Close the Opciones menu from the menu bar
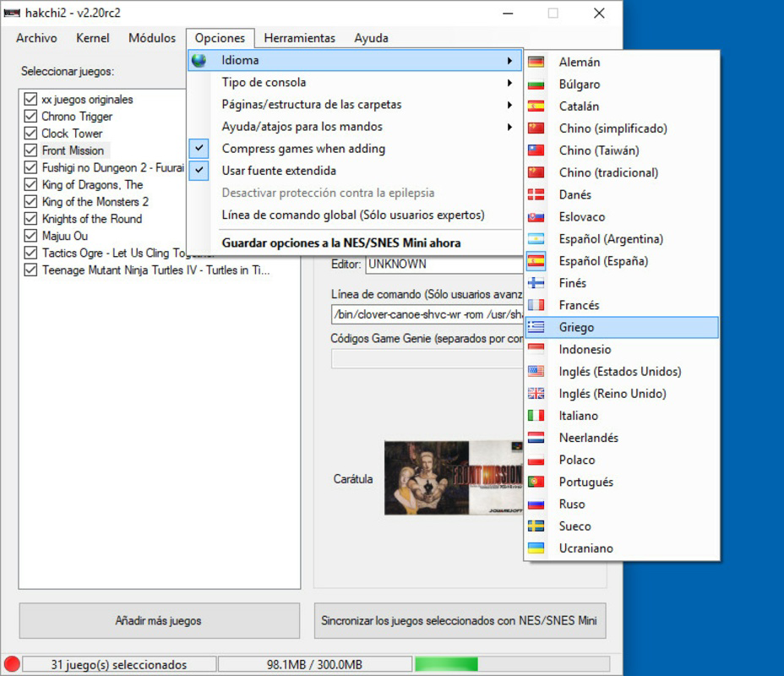The width and height of the screenshot is (784, 676). coord(220,38)
